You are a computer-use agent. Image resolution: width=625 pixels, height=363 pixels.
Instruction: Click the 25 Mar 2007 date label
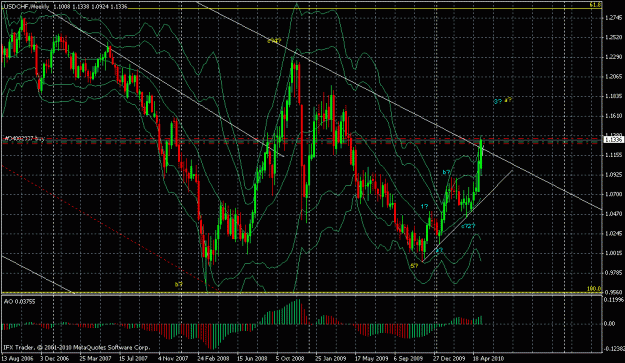point(95,358)
